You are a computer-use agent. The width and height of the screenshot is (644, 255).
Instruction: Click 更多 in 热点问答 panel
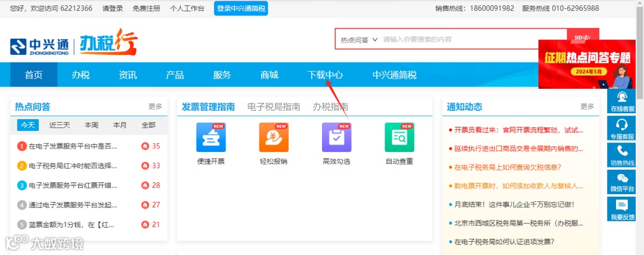pos(155,107)
